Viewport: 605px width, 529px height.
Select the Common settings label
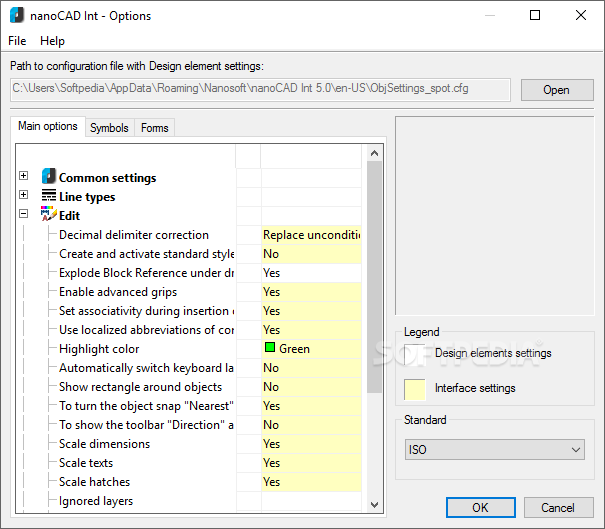point(108,178)
